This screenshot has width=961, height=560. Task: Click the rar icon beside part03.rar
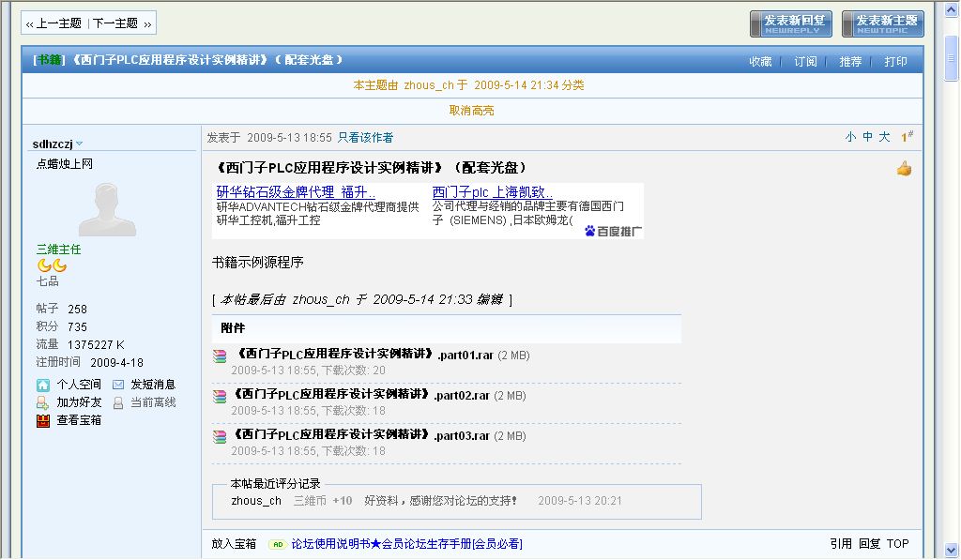220,437
